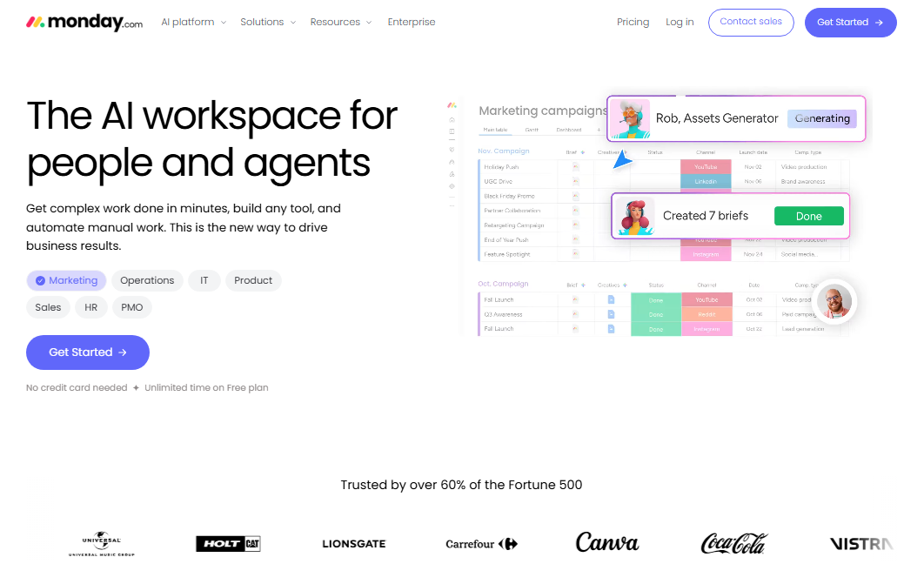Click the monday.com logo in the header
Screen dimensions: 924x584
[84, 23]
